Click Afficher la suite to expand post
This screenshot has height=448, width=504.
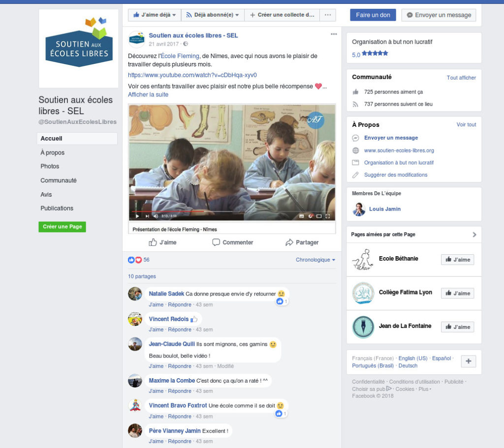point(148,95)
